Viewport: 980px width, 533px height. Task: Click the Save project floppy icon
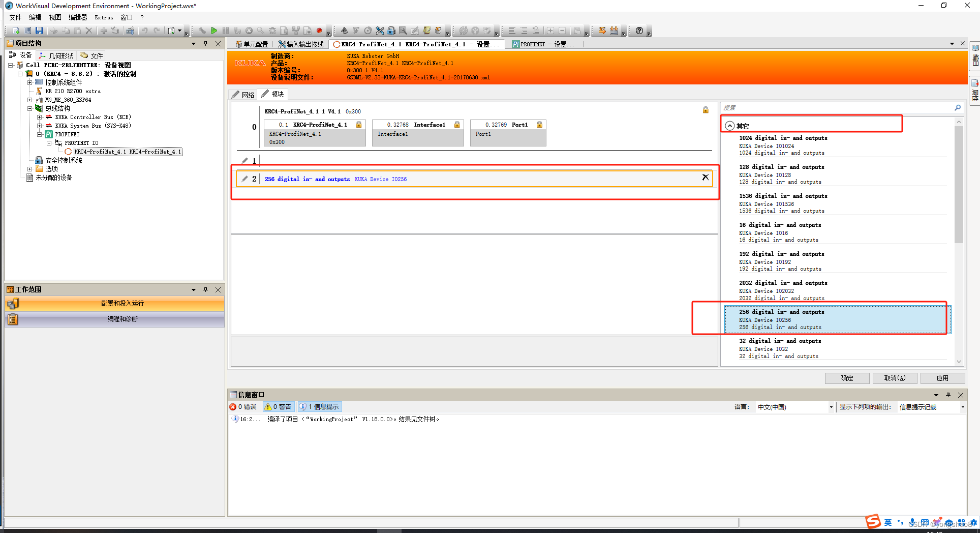click(x=39, y=31)
